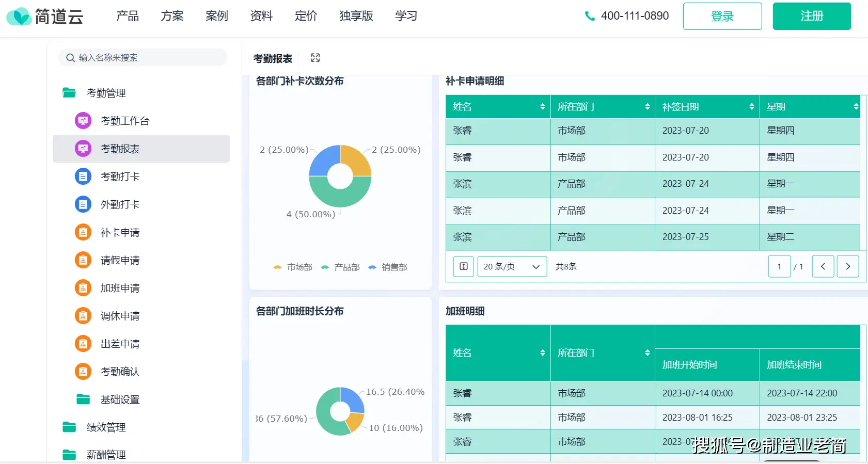Click the orange workflow icon for 考勤确认
The image size is (868, 464).
point(83,372)
